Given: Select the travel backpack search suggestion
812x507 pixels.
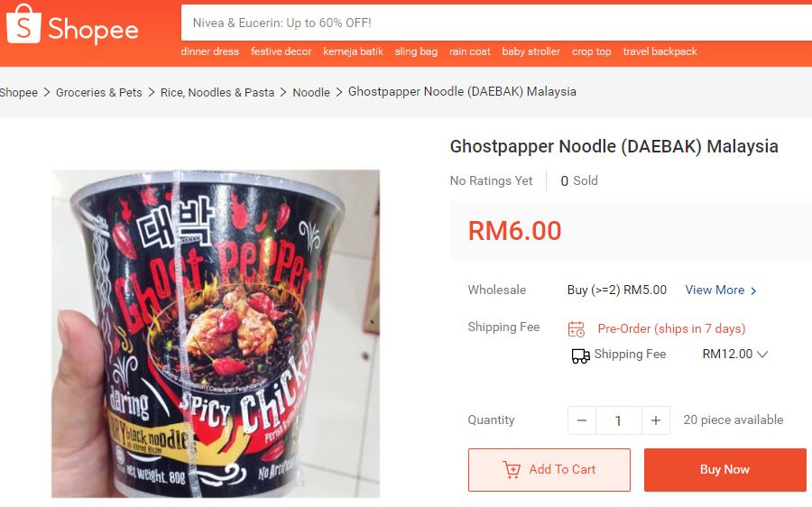Looking at the screenshot, I should coord(660,51).
